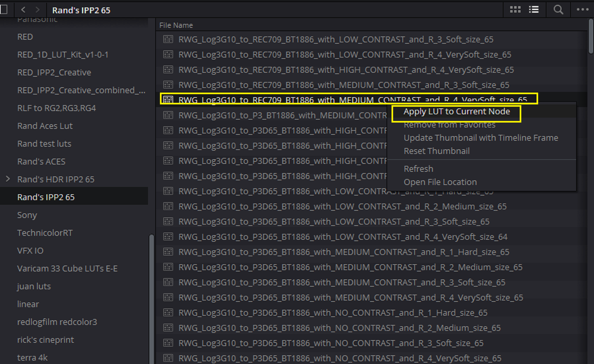Click LUT icon for P3D65 MEDIUM_CONTRAST R_3_Soft
This screenshot has height=364, width=594.
pos(168,282)
